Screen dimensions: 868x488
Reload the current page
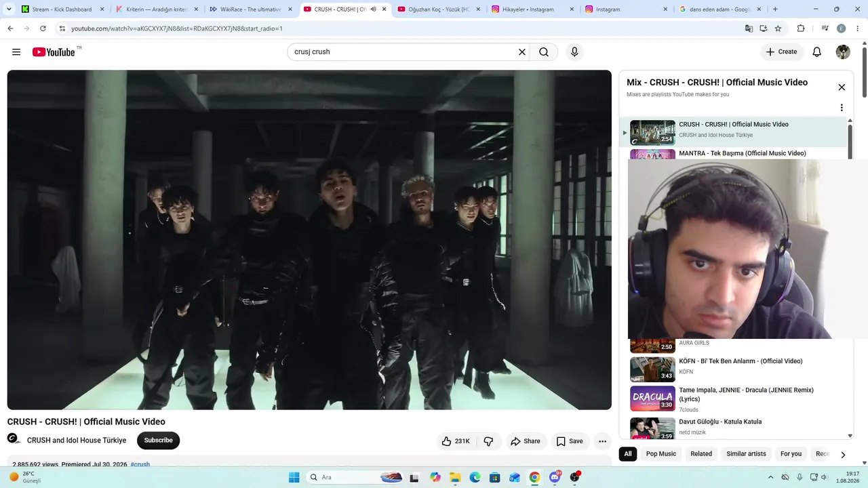43,28
